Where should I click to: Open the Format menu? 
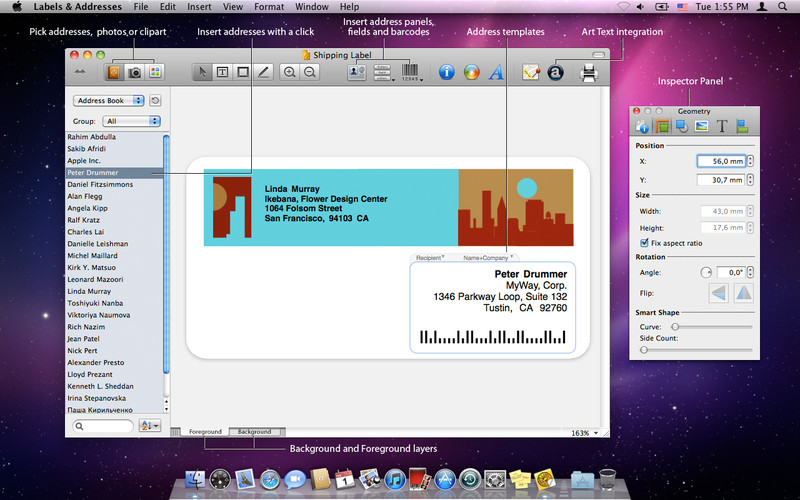pyautogui.click(x=269, y=7)
